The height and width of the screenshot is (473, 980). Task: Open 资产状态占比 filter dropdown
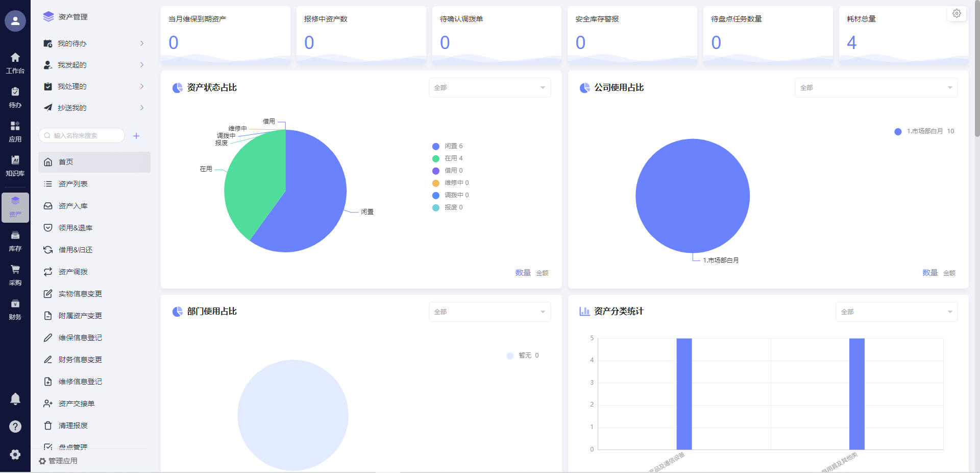pos(489,88)
